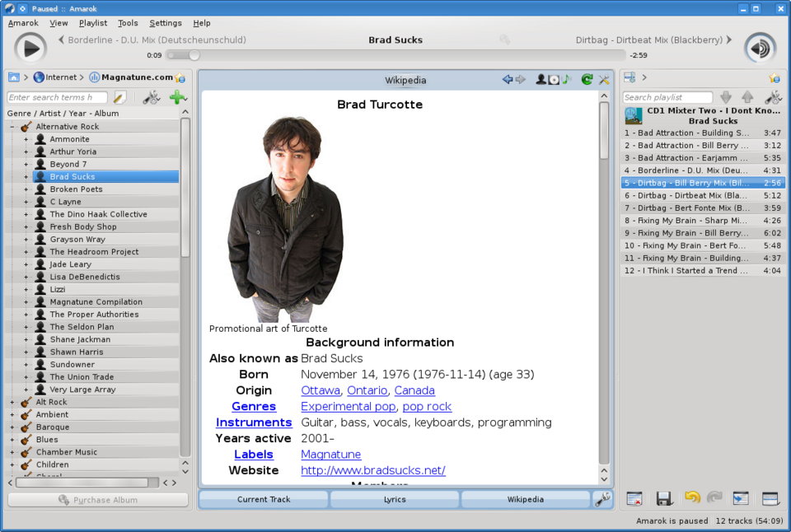The image size is (791, 532).
Task: Expand the Ambient genre node
Action: 12,415
